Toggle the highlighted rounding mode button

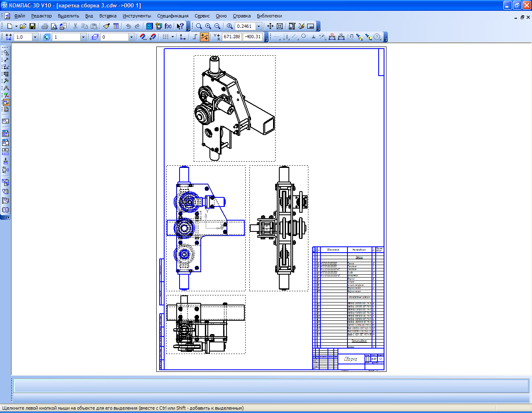coord(204,37)
